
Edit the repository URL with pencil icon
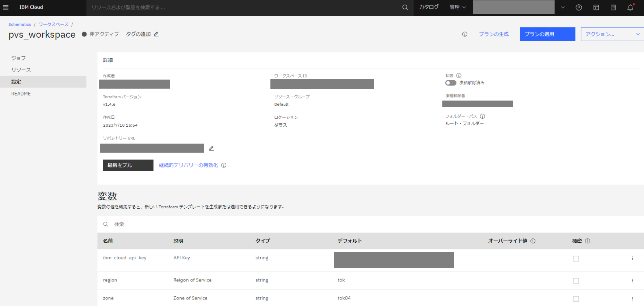(211, 148)
